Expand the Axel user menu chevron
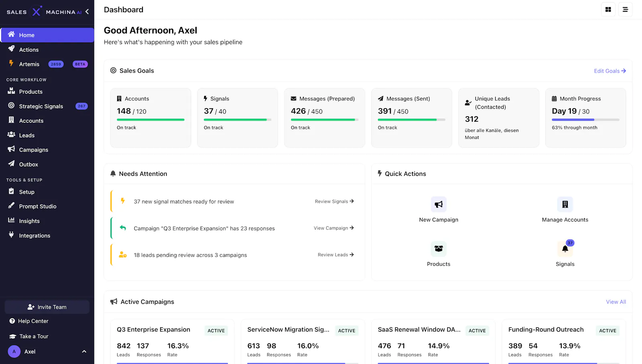The image size is (642, 364). (x=84, y=352)
